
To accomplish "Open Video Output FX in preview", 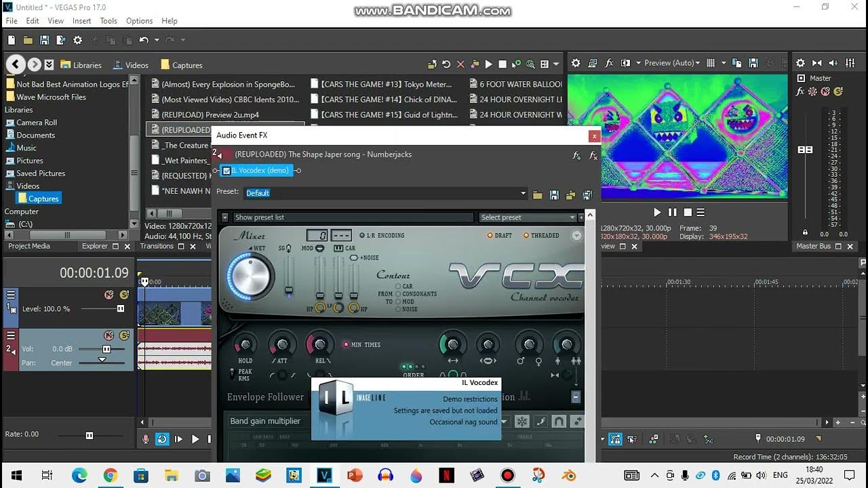I will tap(609, 63).
